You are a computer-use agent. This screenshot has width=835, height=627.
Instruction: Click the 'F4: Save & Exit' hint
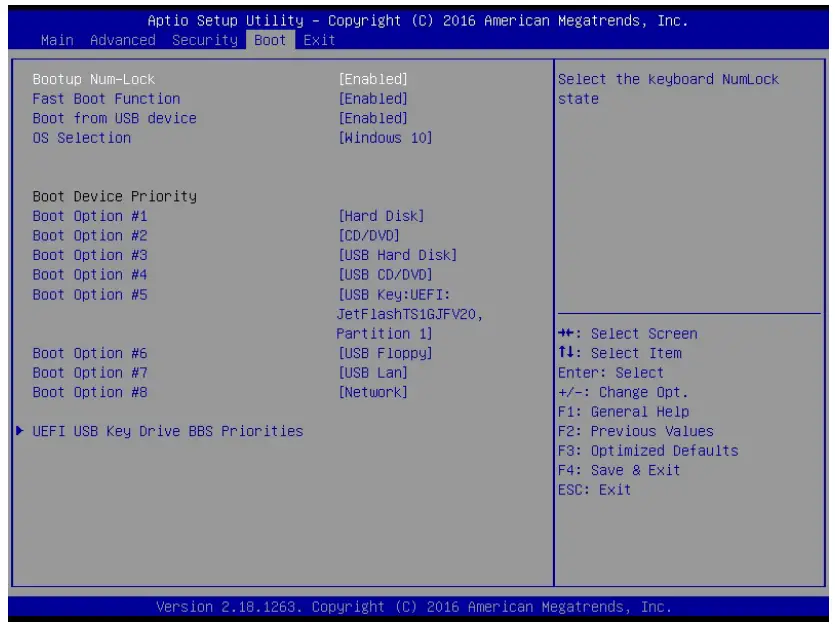619,470
